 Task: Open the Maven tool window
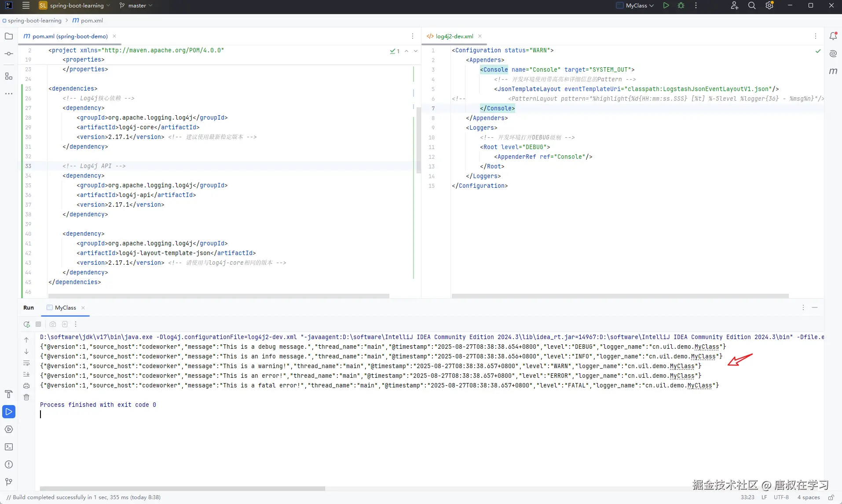pos(833,71)
